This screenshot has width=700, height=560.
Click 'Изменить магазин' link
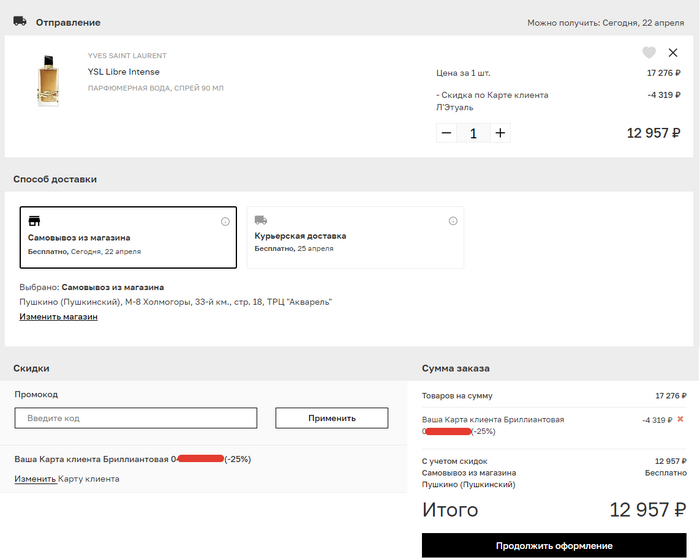(x=58, y=317)
